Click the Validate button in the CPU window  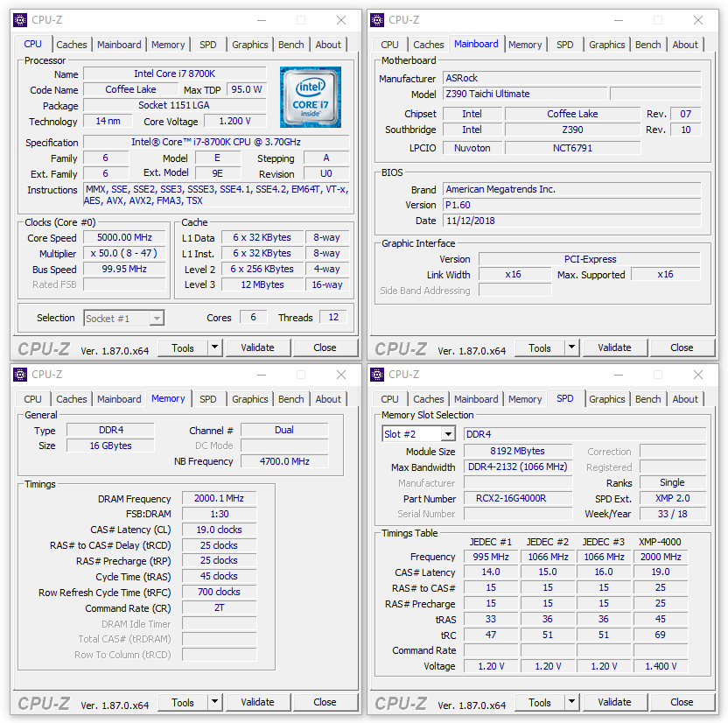pos(257,347)
